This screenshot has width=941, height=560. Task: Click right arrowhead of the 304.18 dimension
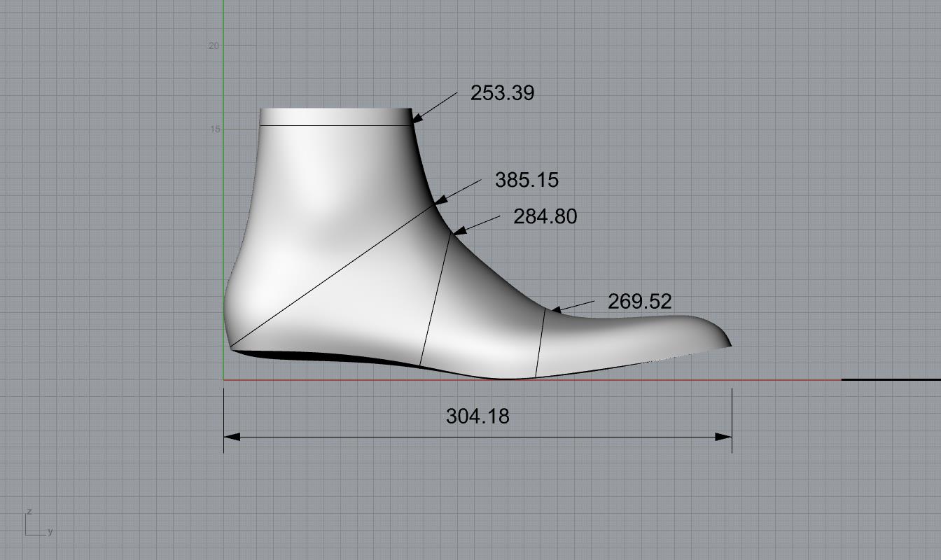pyautogui.click(x=723, y=437)
